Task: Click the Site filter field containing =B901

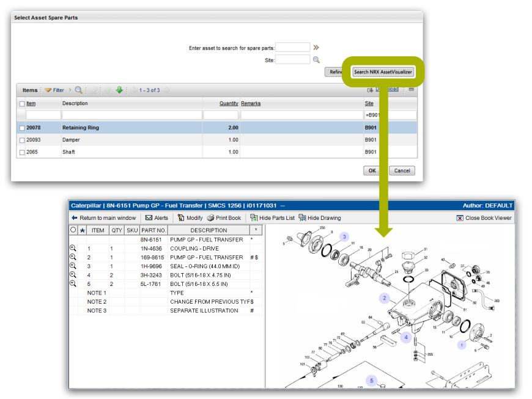Action: coord(391,115)
